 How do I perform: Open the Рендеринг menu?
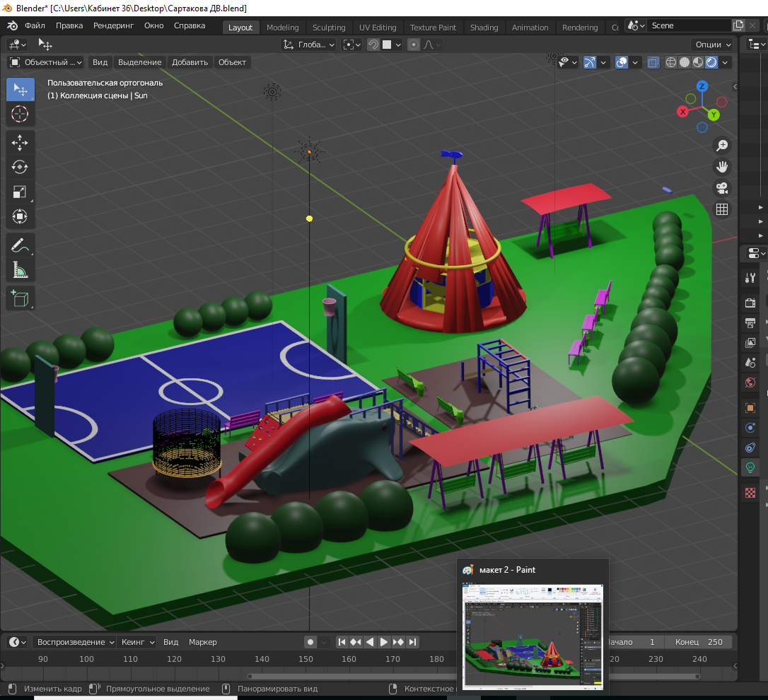pos(113,25)
